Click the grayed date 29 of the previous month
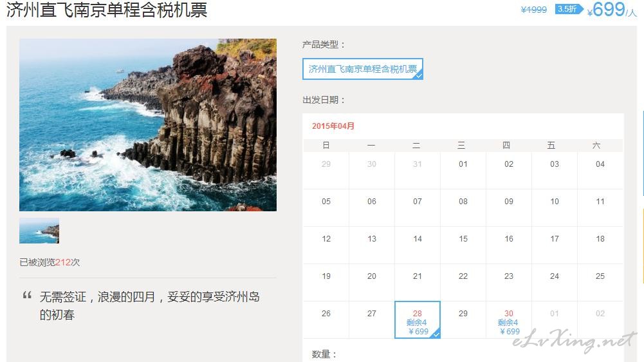The image size is (644, 362). 326,164
